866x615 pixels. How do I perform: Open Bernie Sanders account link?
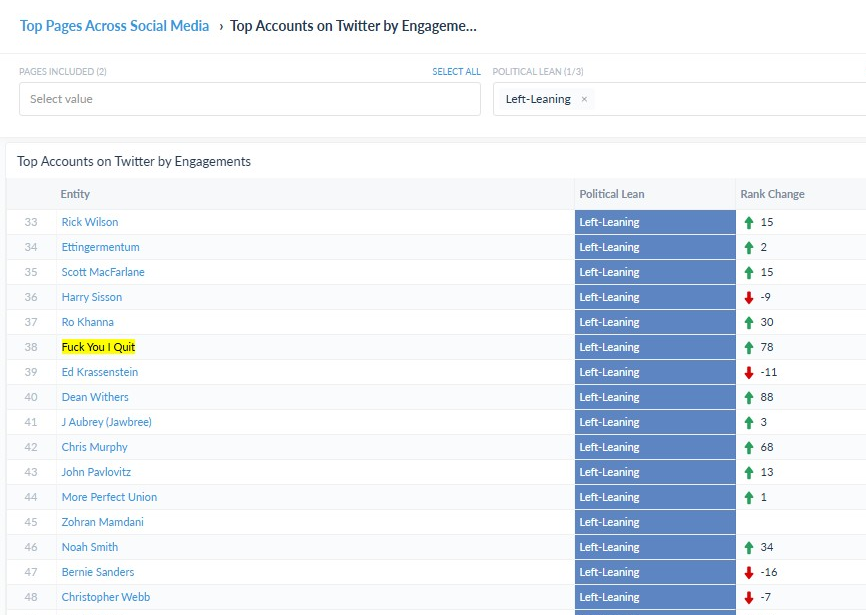pos(98,572)
